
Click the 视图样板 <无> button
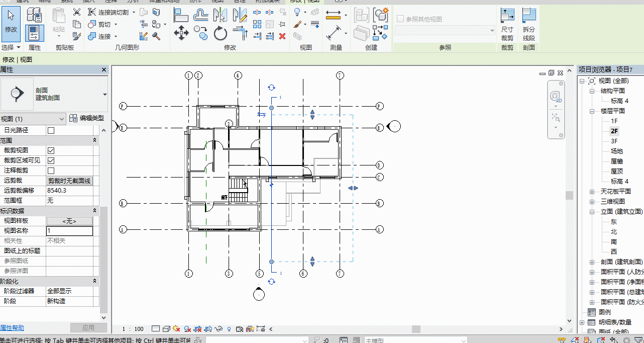point(70,221)
